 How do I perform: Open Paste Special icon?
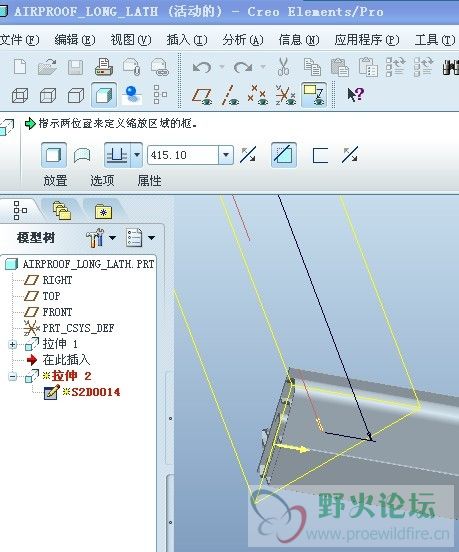tap(368, 67)
